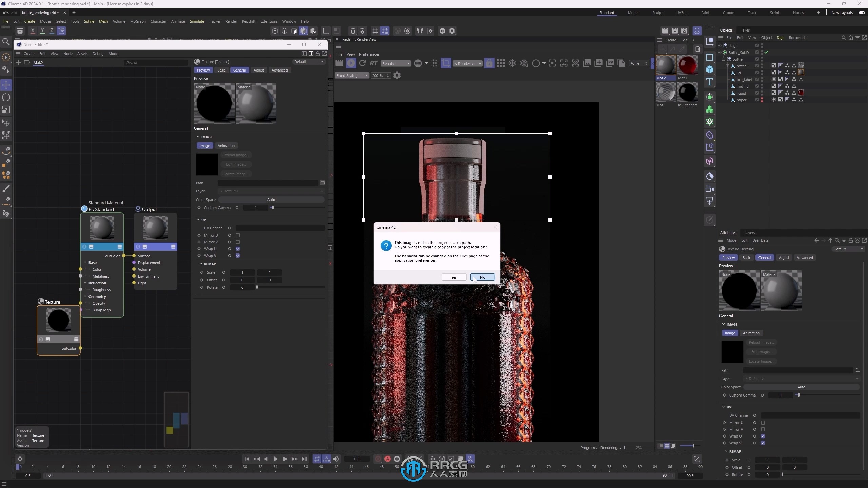Select the Rotate tool in left toolbar
The width and height of the screenshot is (868, 488).
6,98
